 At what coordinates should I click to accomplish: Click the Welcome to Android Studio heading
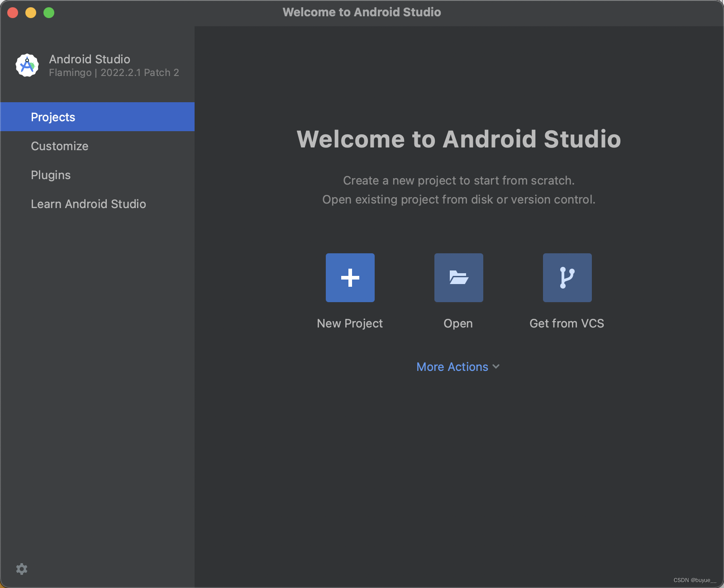459,139
